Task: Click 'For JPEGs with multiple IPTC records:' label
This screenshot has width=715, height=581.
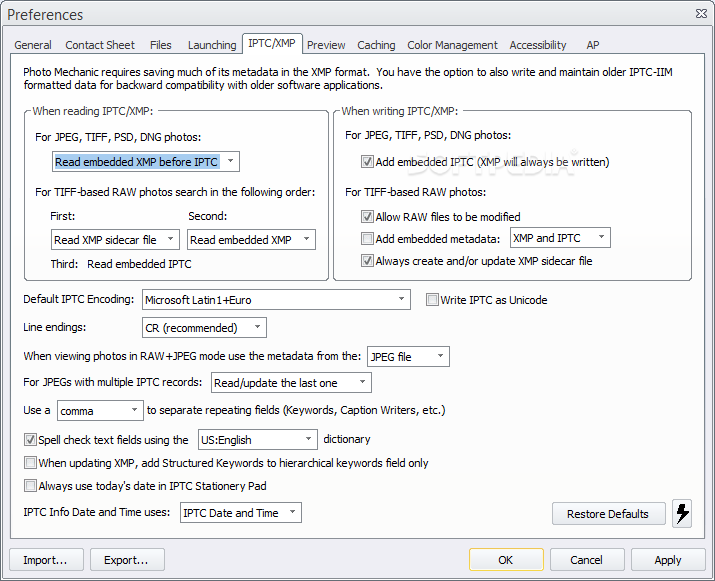Action: click(113, 382)
